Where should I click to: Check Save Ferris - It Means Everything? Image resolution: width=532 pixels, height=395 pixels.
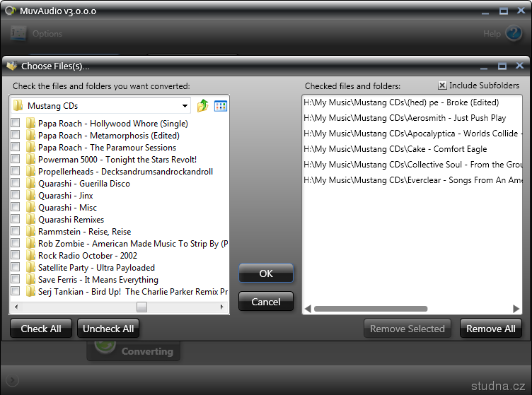pos(16,279)
